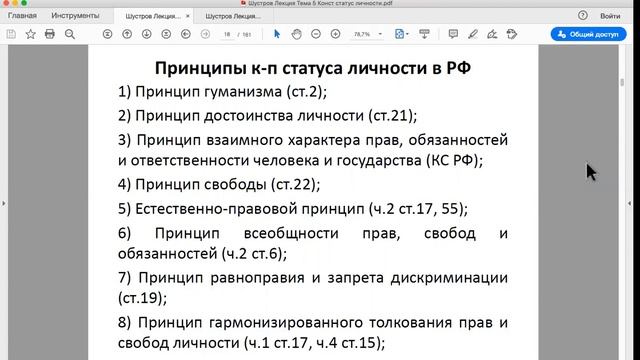640x360 pixels.
Task: Click the line Принцип гармонизированного толкования прав
Action: click(x=313, y=322)
